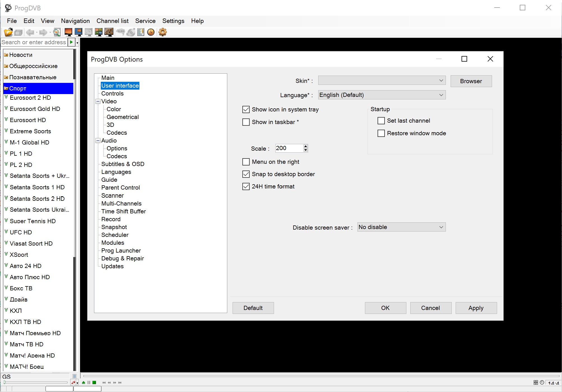Click the green stop playback button

94,382
